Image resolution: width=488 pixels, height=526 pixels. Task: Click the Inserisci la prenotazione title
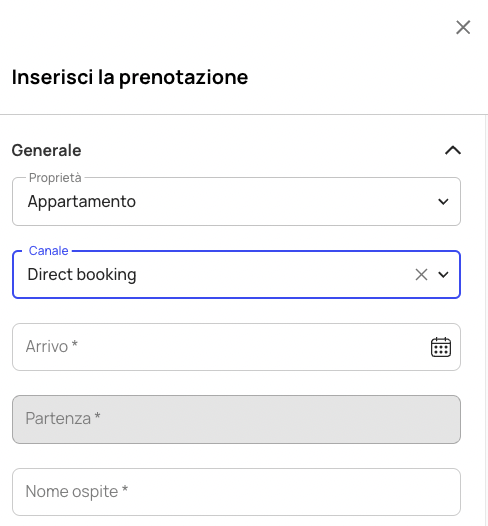pos(130,77)
